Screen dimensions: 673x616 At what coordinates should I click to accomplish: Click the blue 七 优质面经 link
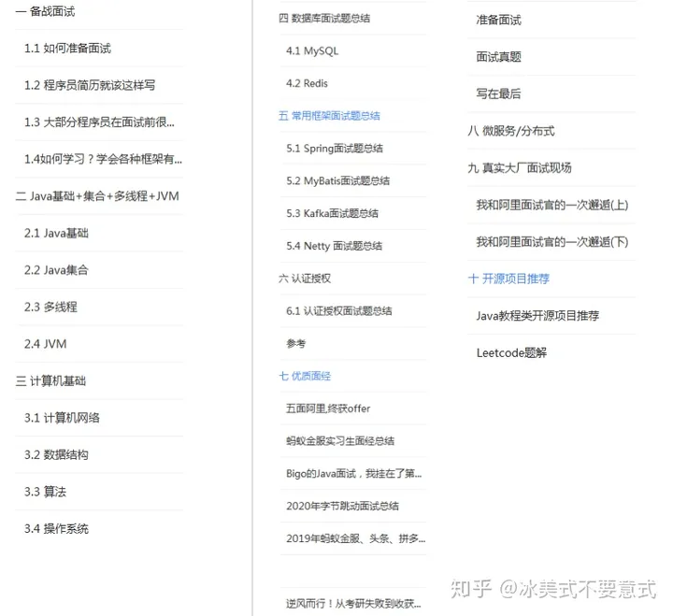(305, 376)
